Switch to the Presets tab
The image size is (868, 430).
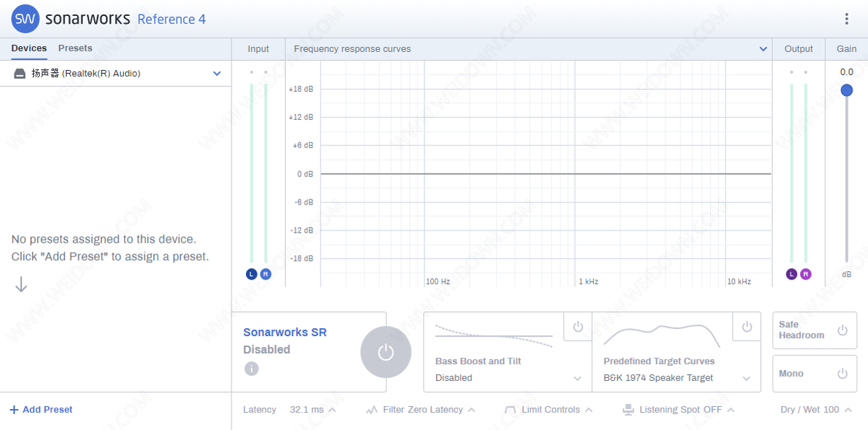click(75, 48)
